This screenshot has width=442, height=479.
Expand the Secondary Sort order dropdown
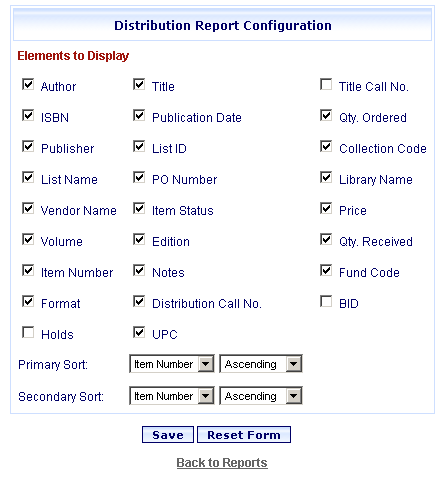261,396
